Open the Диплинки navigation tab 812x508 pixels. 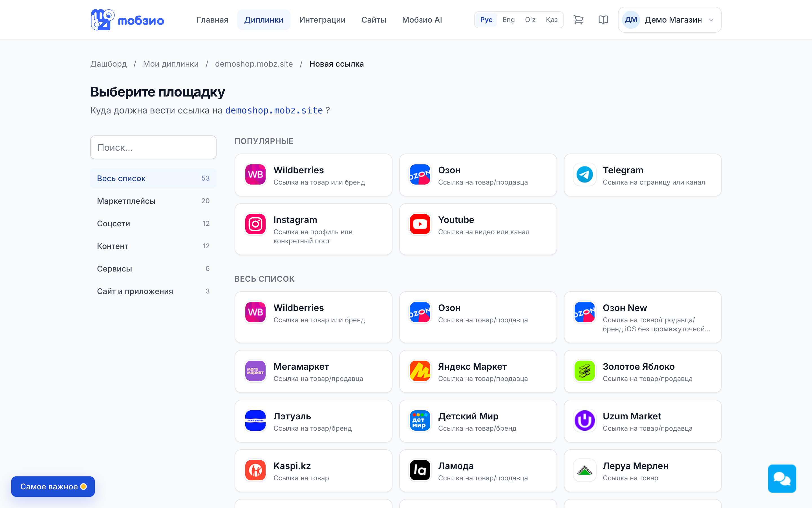click(x=264, y=20)
